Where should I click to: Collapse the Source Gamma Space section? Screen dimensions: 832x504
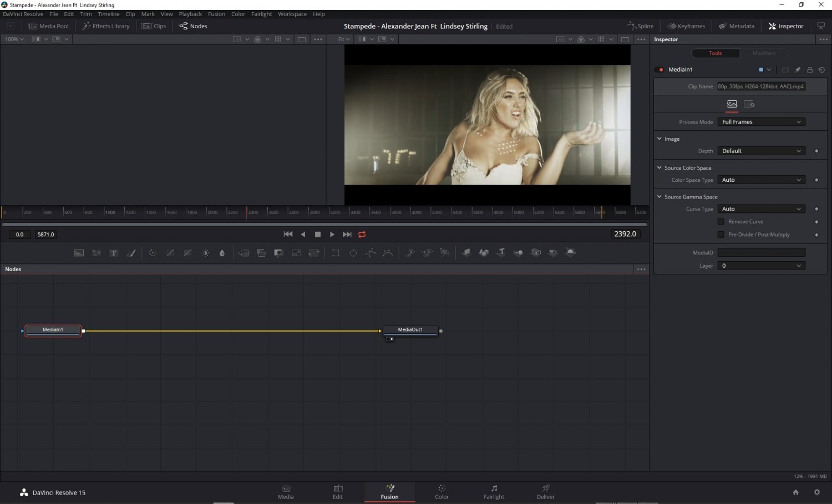tap(659, 197)
